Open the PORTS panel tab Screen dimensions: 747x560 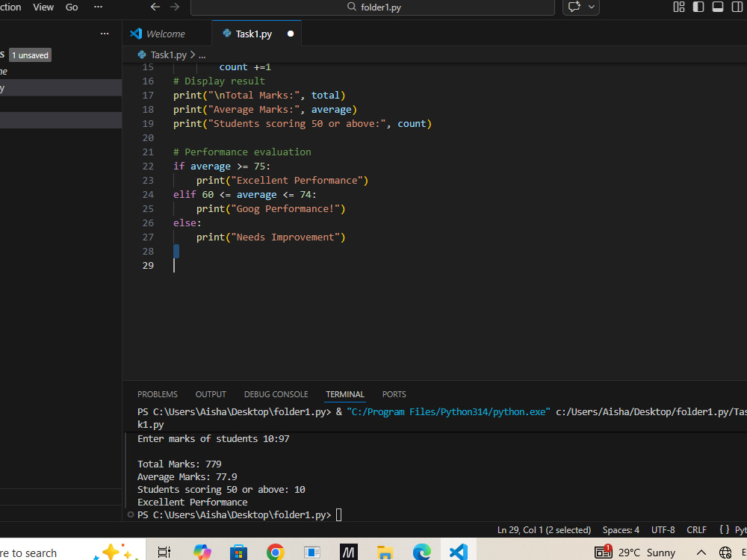coord(394,394)
